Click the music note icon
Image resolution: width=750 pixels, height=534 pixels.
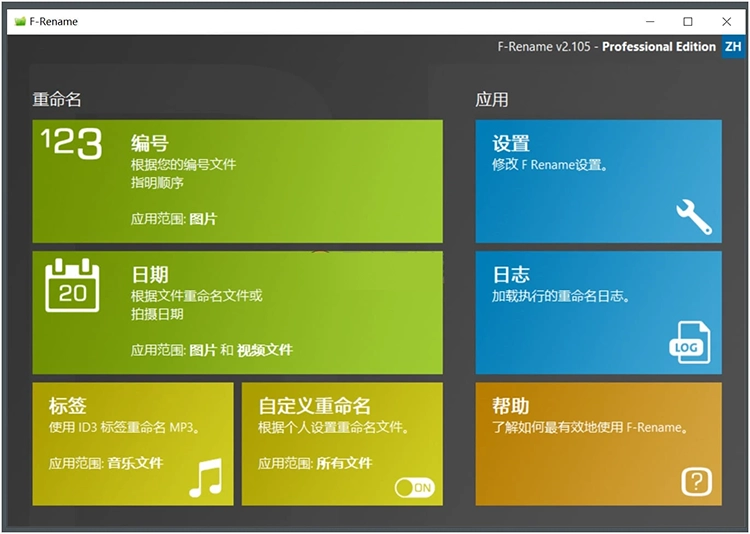tap(205, 478)
